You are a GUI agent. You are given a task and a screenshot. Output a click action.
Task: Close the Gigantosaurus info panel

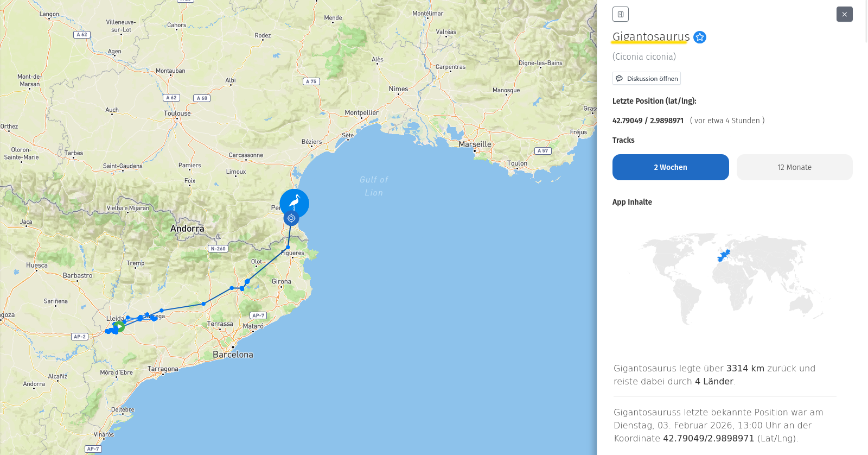click(x=844, y=14)
